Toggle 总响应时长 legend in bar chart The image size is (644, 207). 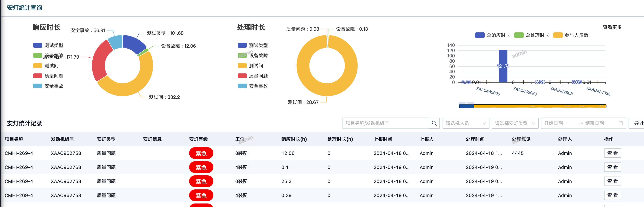click(492, 35)
